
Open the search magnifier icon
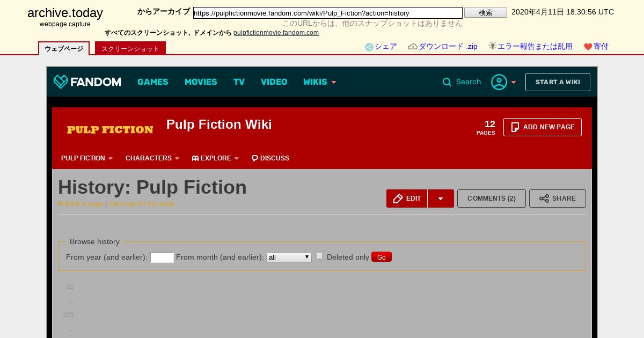447,82
